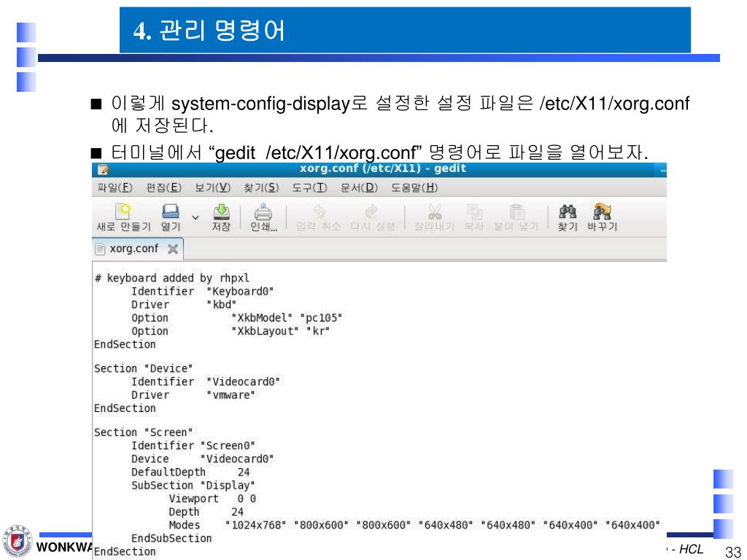Click the Viewport 0 0 line
The image size is (747, 560).
[x=212, y=499]
